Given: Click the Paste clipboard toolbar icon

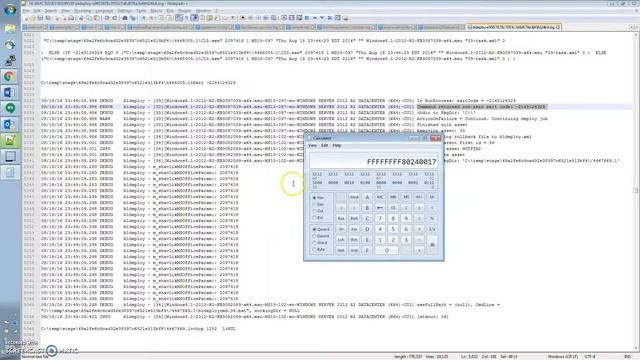Looking at the screenshot, I should (96, 18).
